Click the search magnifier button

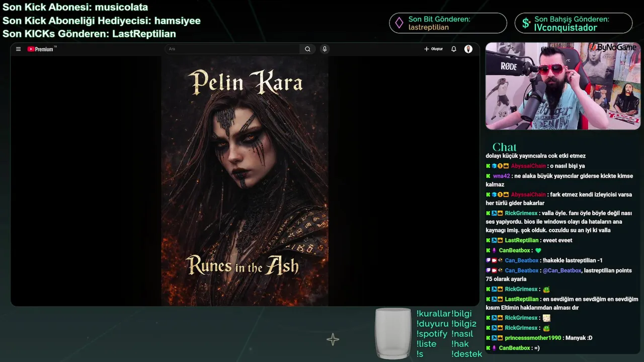point(307,49)
